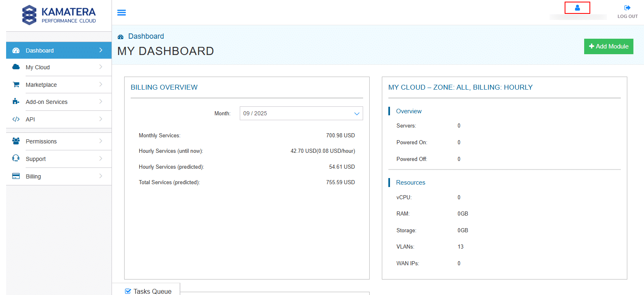Click the Tasks Queue checkmark icon

[x=128, y=291]
